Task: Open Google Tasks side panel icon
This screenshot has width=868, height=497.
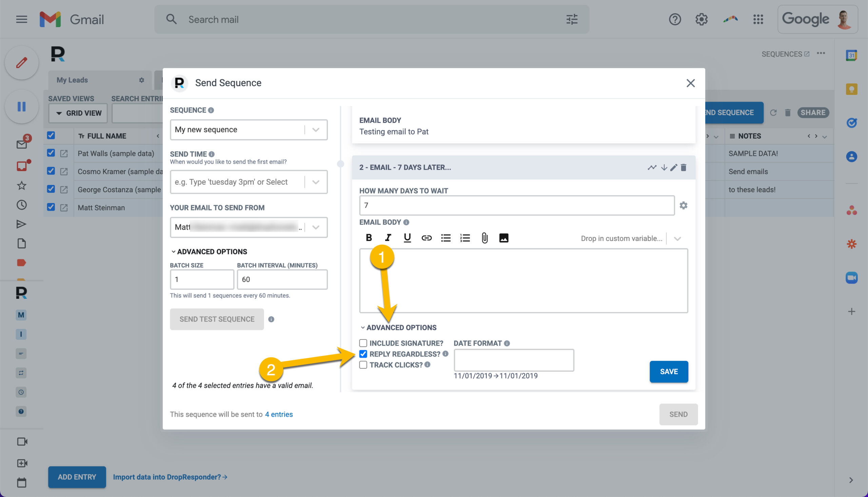Action: coord(851,123)
